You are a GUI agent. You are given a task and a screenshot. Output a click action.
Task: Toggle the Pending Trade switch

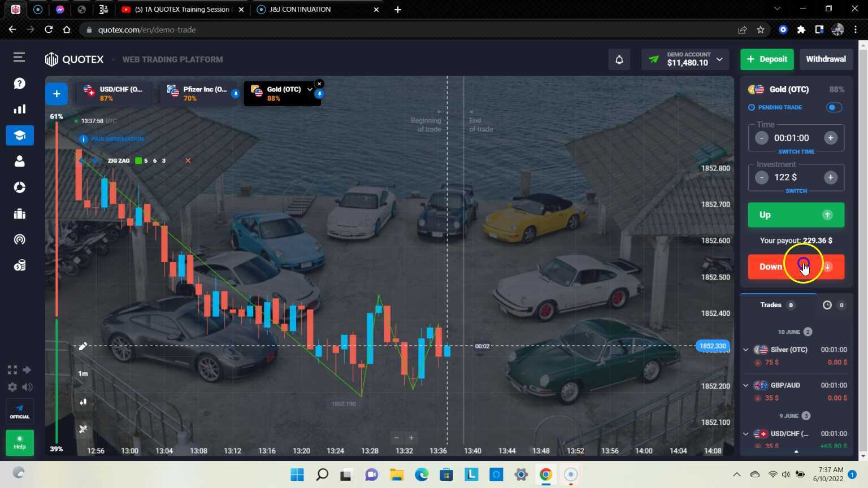(834, 107)
